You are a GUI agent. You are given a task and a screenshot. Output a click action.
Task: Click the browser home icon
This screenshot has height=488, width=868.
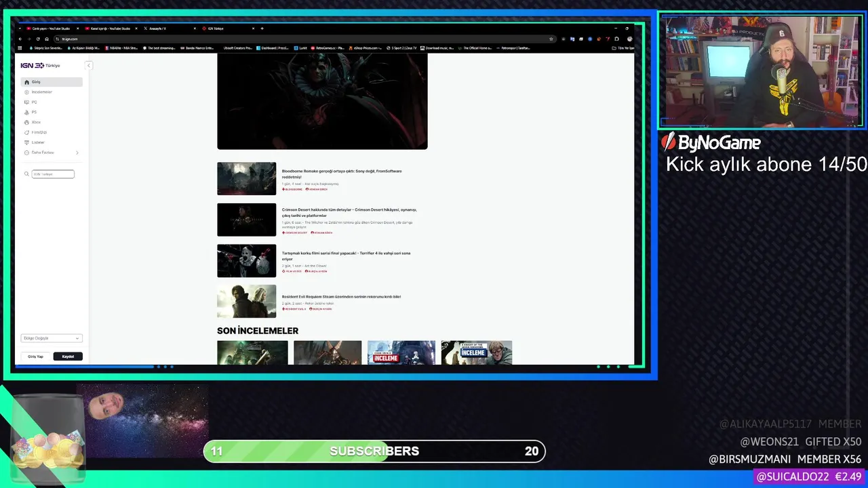tap(47, 39)
